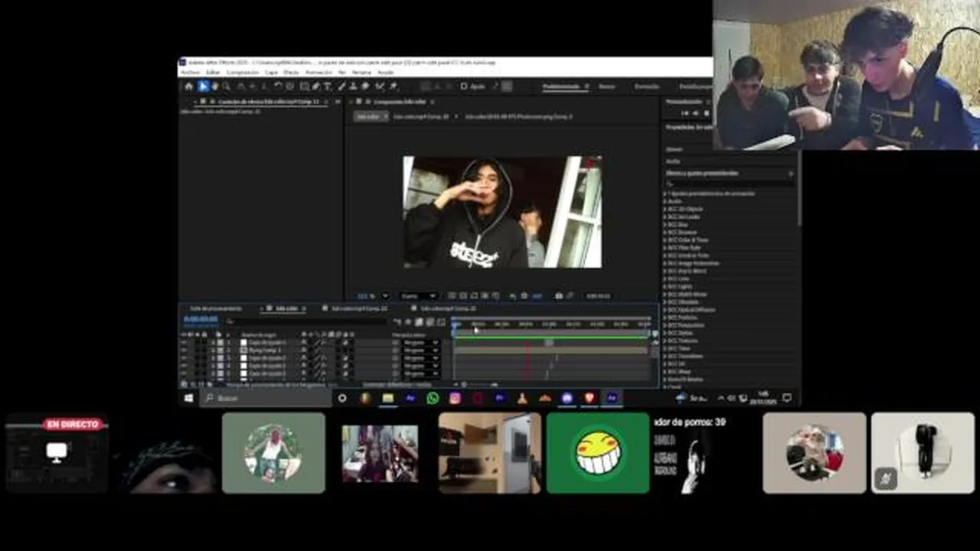Open the Capa menu
Screen dimensions: 980x551
pos(271,72)
